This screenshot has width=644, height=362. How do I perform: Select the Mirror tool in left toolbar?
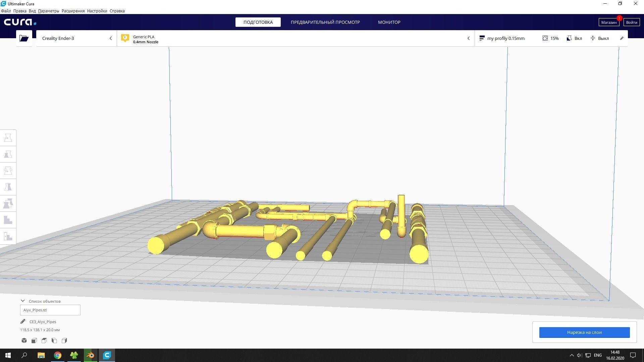(8, 187)
